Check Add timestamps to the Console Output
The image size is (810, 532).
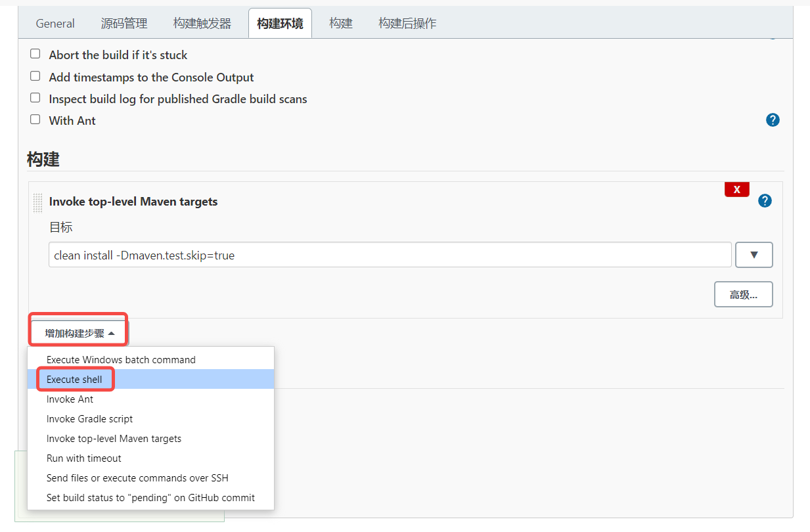pyautogui.click(x=35, y=76)
